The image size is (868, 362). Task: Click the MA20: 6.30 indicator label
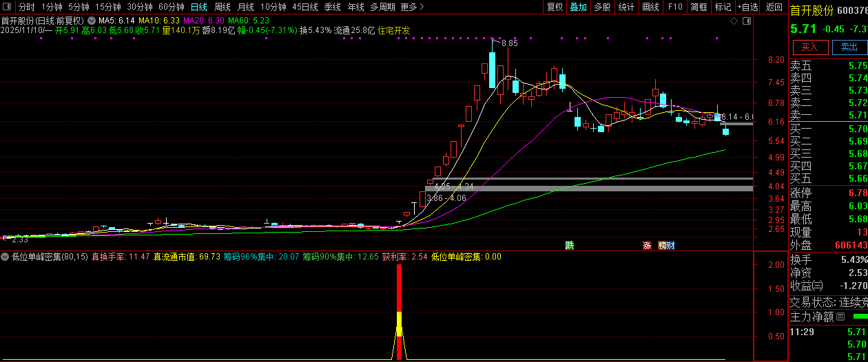[203, 21]
